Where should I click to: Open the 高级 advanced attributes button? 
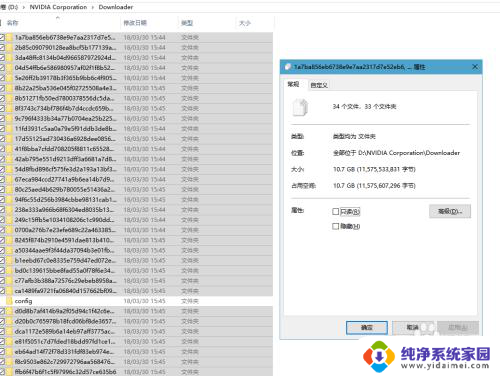(450, 211)
